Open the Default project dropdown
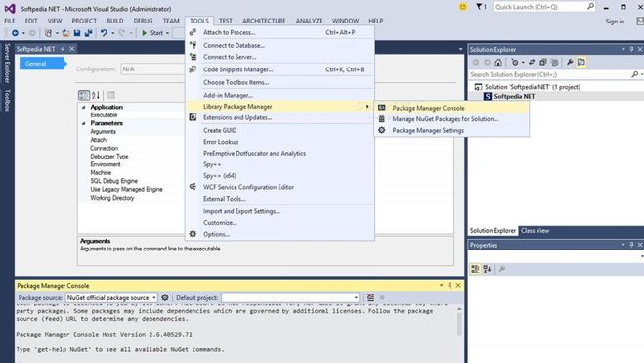The width and height of the screenshot is (644, 363). [x=356, y=297]
